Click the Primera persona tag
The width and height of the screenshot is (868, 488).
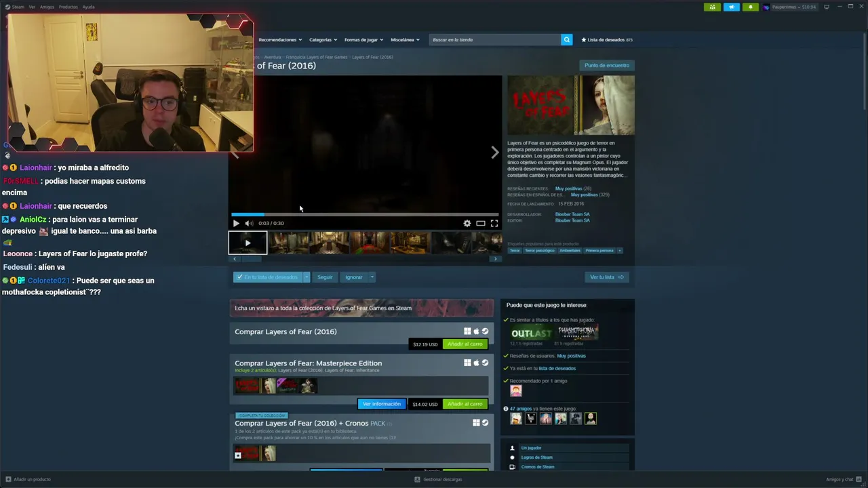click(599, 251)
